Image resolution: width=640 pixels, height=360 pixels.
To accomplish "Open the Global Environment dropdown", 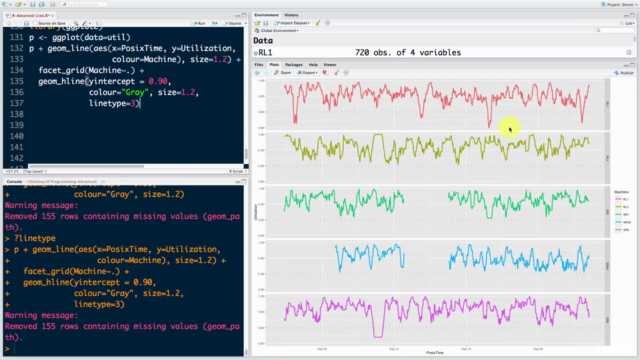I will 277,31.
